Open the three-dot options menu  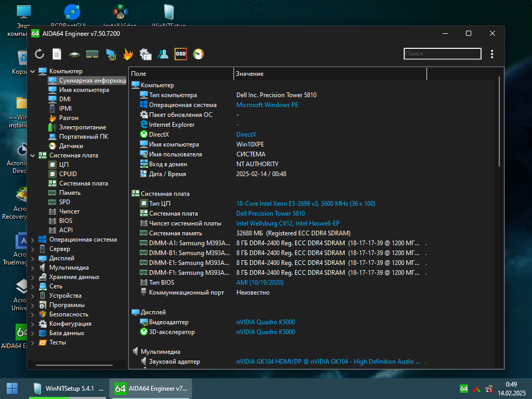[492, 54]
